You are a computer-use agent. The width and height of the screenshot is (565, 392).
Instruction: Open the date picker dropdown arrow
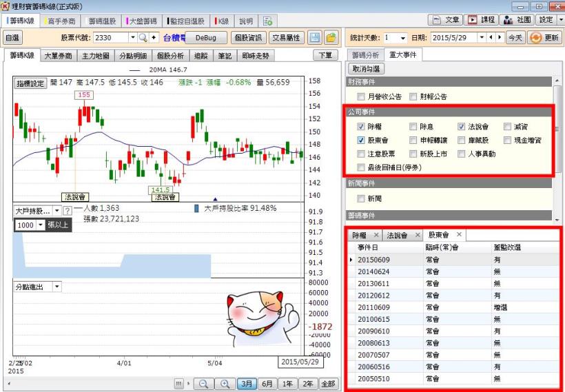[x=482, y=37]
